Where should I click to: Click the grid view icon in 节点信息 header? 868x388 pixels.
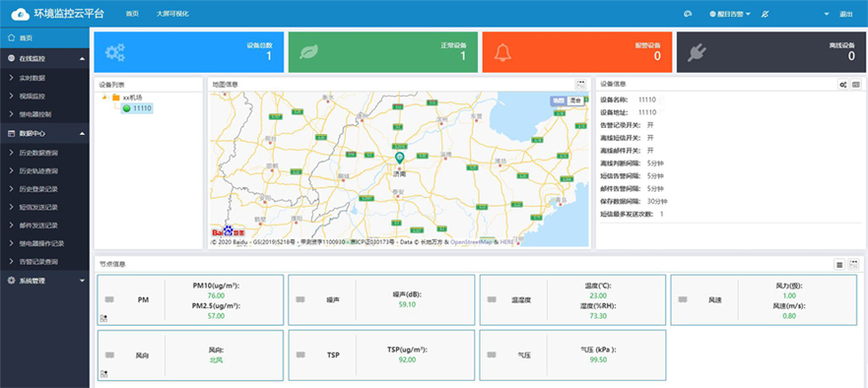(839, 265)
